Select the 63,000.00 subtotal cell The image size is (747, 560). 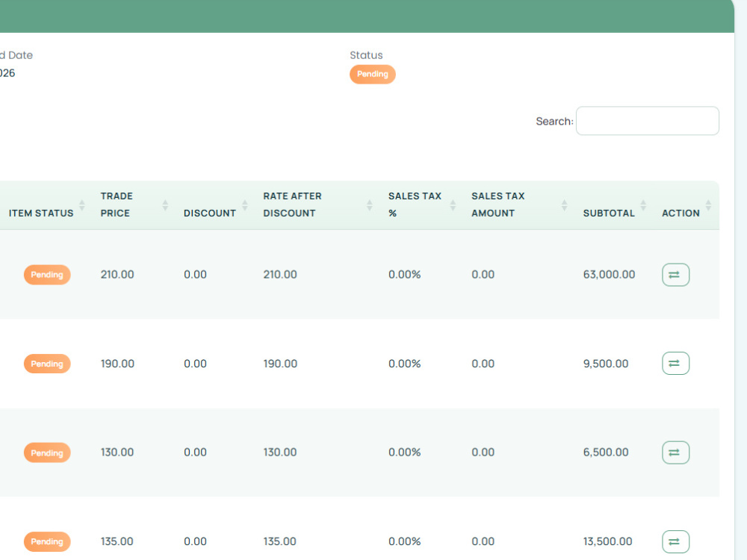(x=610, y=275)
